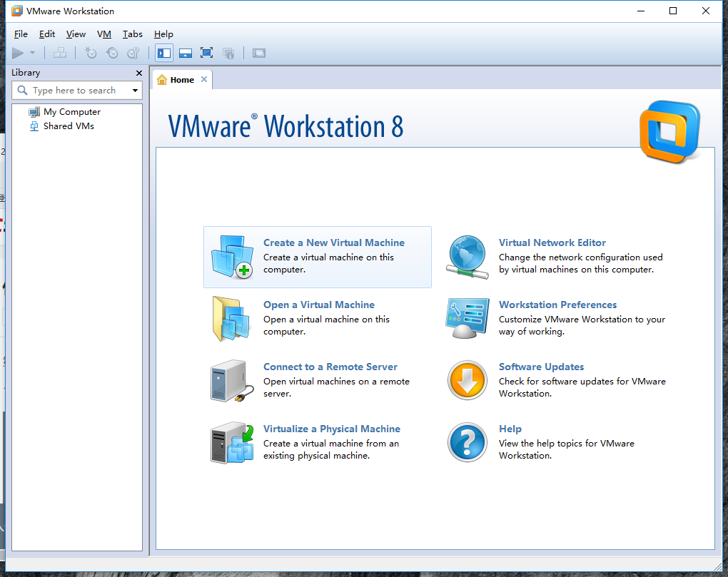Screen dimensions: 728x577
Task: Open the Tabs menu
Action: [132, 34]
